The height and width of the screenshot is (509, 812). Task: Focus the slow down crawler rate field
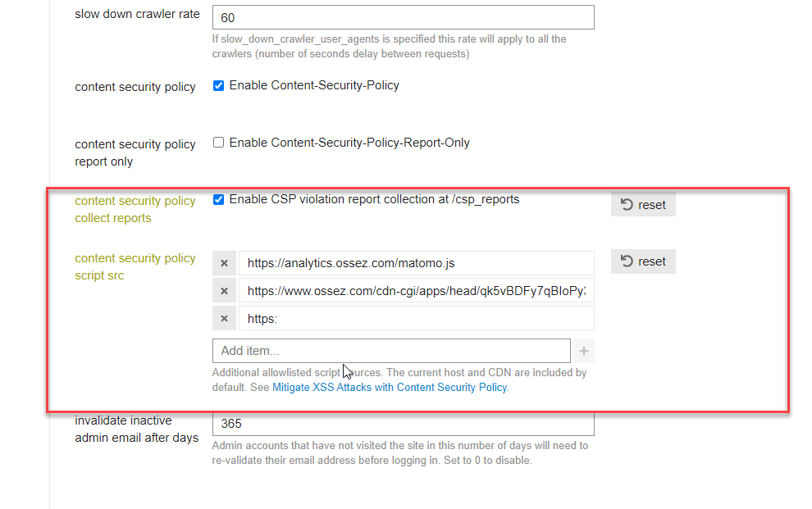tap(404, 17)
